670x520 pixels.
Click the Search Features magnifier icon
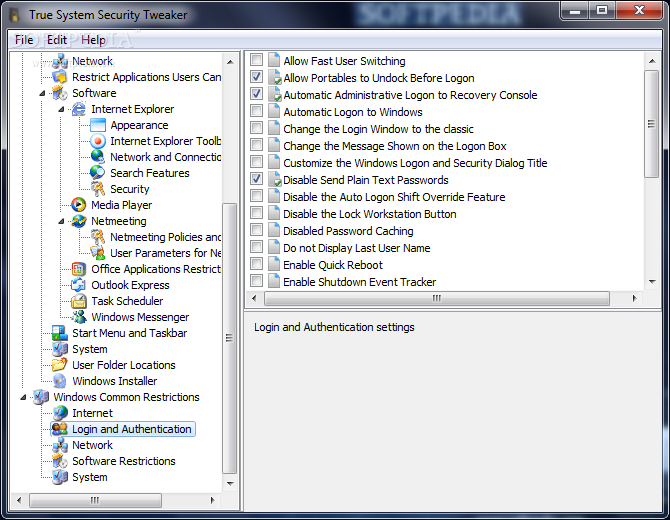pos(98,173)
